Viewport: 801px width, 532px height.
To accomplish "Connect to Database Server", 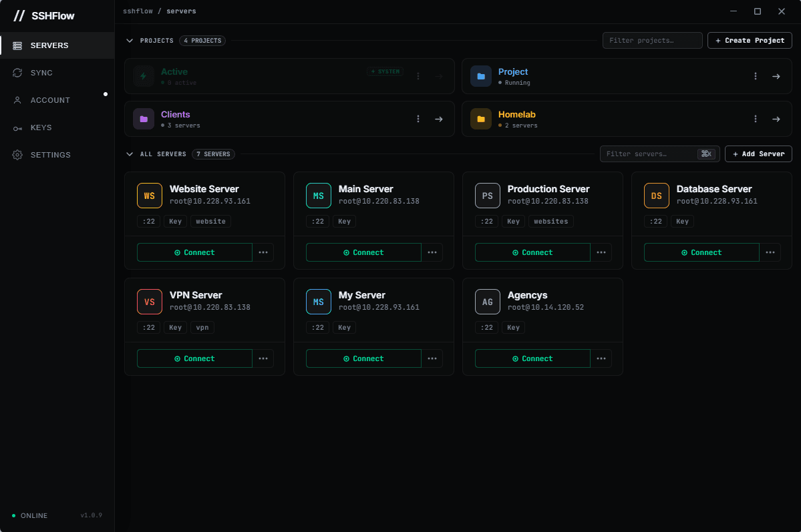I will 702,252.
